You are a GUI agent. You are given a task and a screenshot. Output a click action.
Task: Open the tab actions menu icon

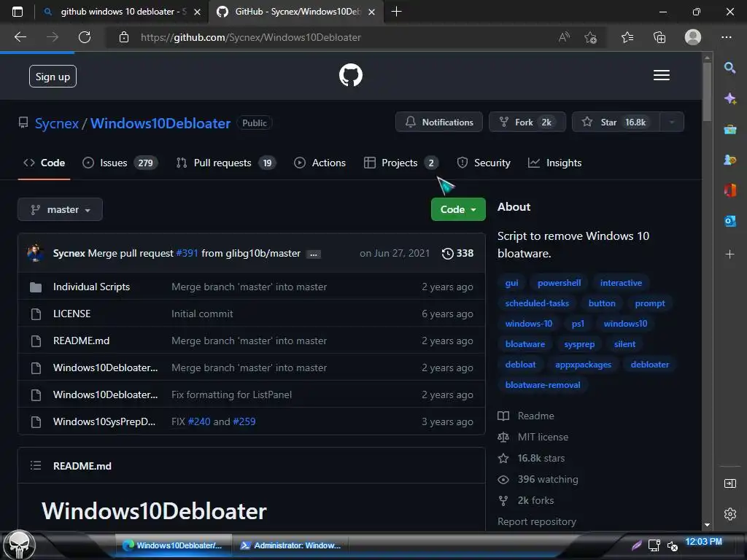(18, 12)
